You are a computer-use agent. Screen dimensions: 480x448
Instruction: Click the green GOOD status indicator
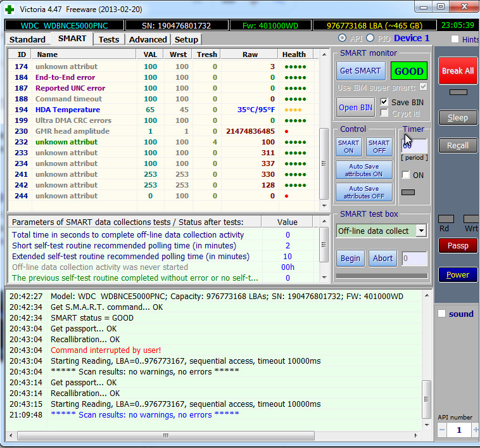[408, 71]
